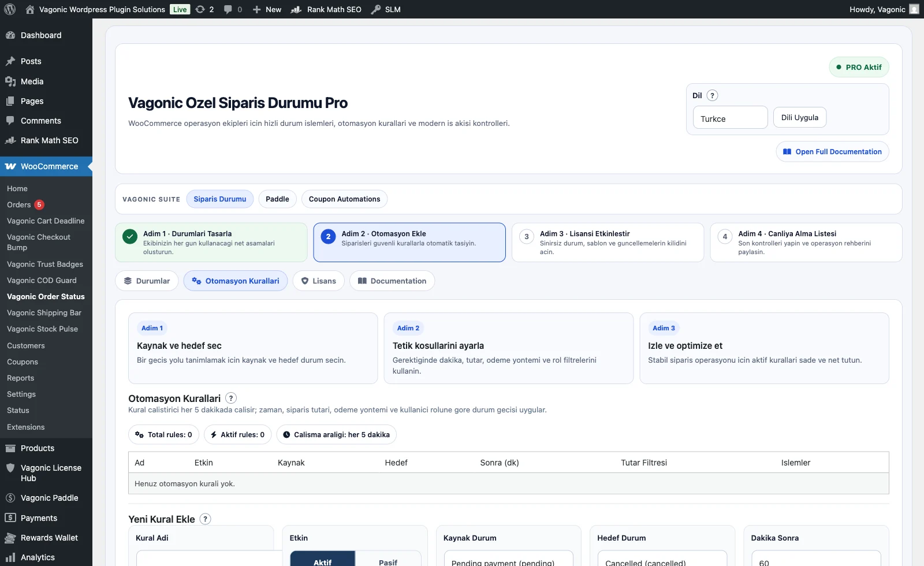Set Etkin toggle to Aktif
This screenshot has width=924, height=566.
pyautogui.click(x=322, y=560)
